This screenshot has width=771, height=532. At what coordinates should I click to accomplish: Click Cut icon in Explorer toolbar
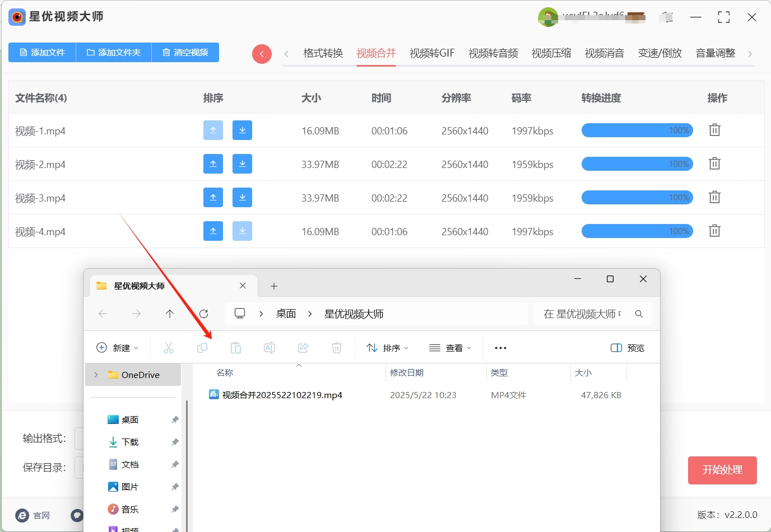click(x=169, y=348)
